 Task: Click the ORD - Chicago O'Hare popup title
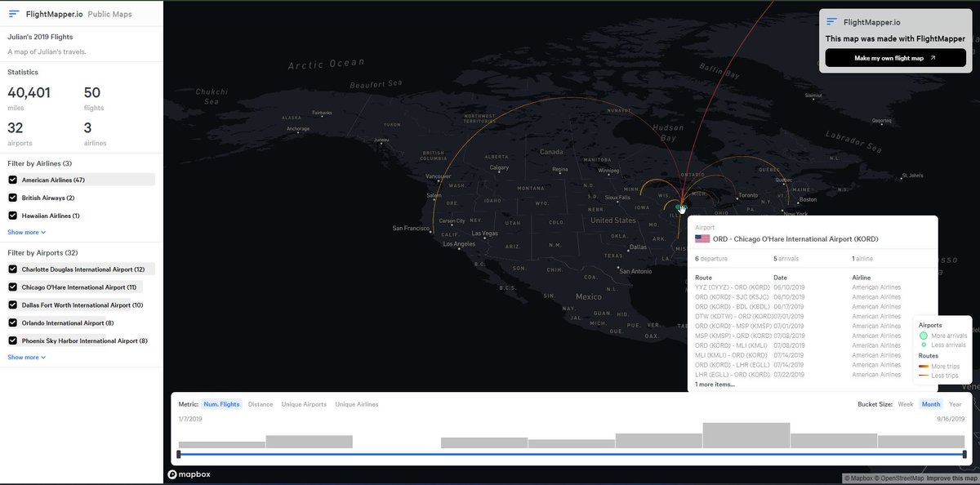[795, 238]
